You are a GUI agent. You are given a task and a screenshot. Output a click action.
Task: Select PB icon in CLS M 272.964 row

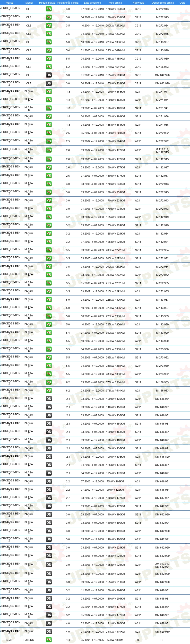click(49, 26)
